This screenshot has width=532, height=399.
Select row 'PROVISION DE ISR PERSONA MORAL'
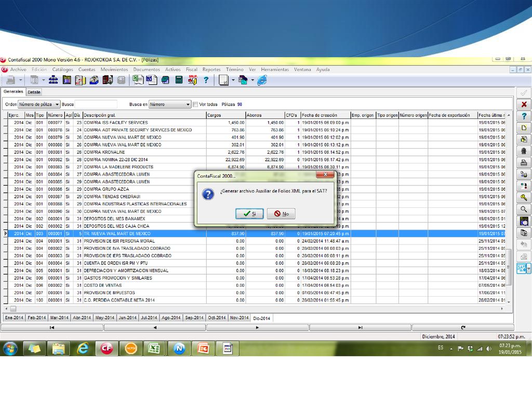(256, 241)
